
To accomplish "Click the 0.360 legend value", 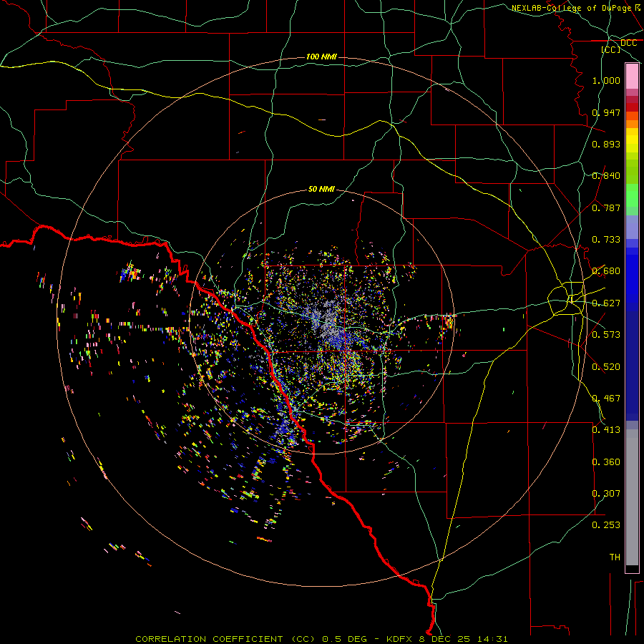I will click(606, 462).
